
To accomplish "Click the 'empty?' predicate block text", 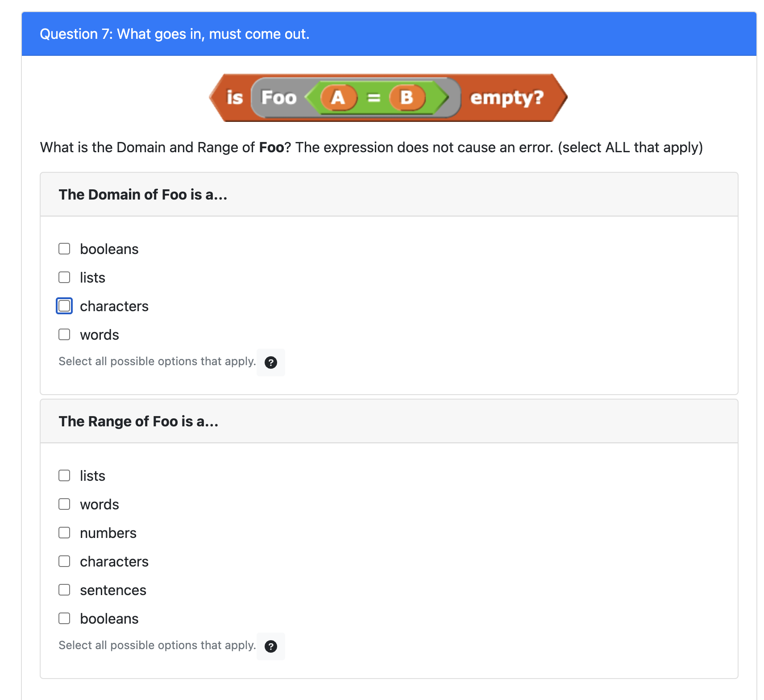I will [x=507, y=97].
